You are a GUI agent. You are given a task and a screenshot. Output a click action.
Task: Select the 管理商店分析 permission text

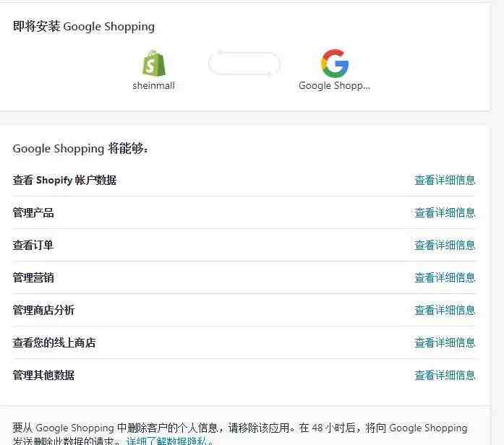(x=43, y=310)
